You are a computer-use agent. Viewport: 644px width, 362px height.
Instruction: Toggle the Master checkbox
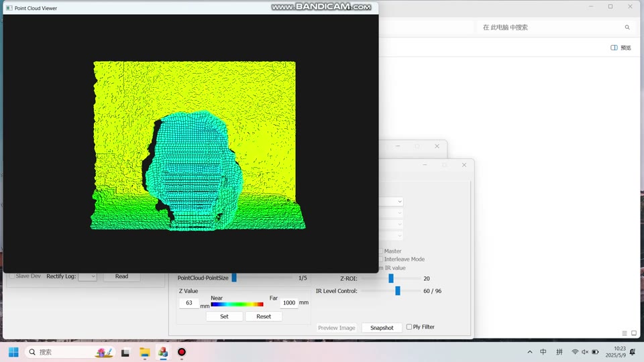381,251
